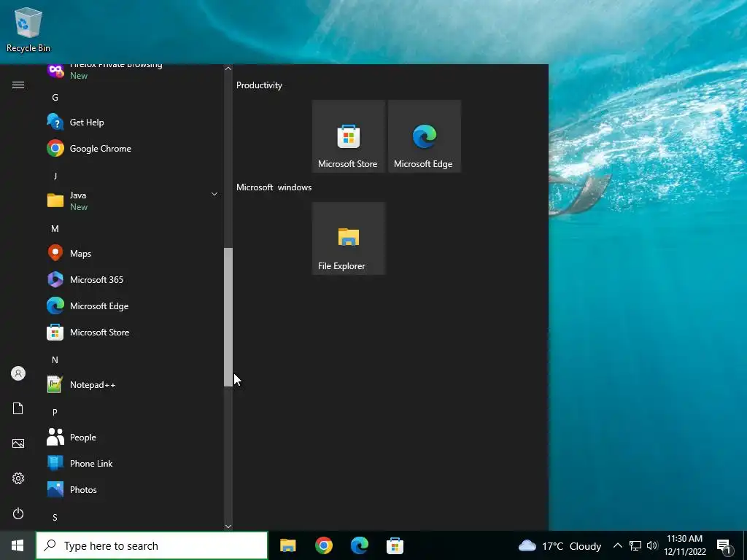Click the letter S section header
Screen dimensions: 747x560
pyautogui.click(x=55, y=517)
